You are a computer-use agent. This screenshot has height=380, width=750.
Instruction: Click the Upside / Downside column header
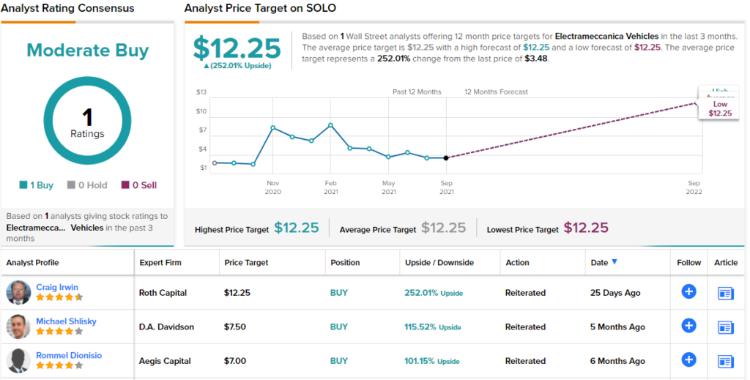[x=439, y=262]
